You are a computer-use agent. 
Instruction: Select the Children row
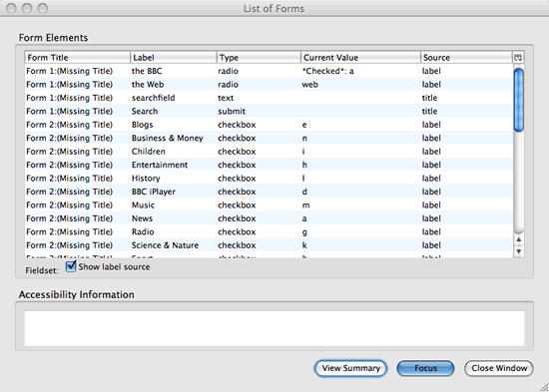(269, 152)
